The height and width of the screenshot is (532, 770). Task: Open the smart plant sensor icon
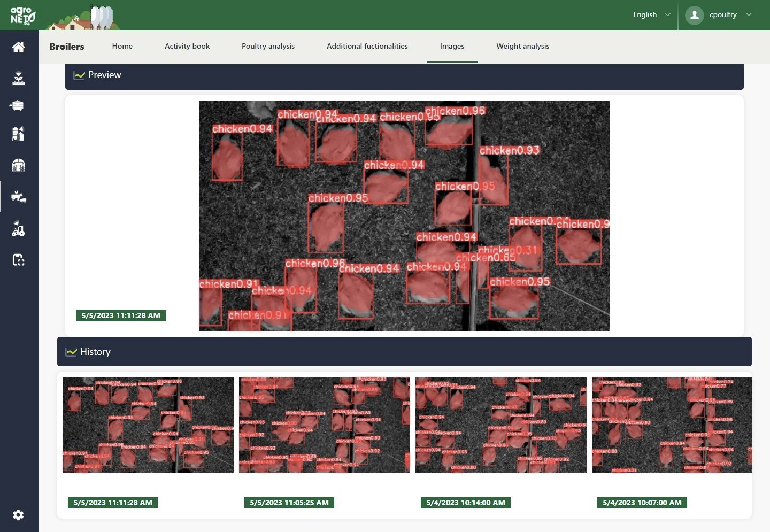pos(19,79)
